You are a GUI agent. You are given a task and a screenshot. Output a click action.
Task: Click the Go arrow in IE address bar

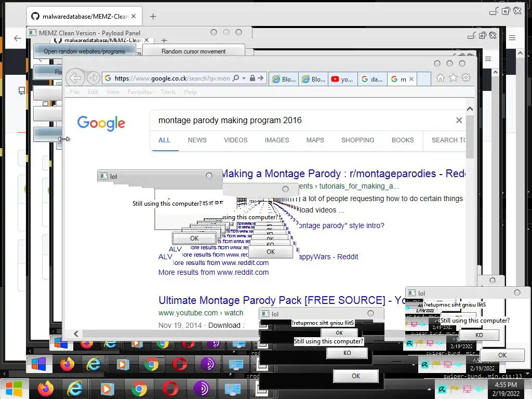[261, 78]
